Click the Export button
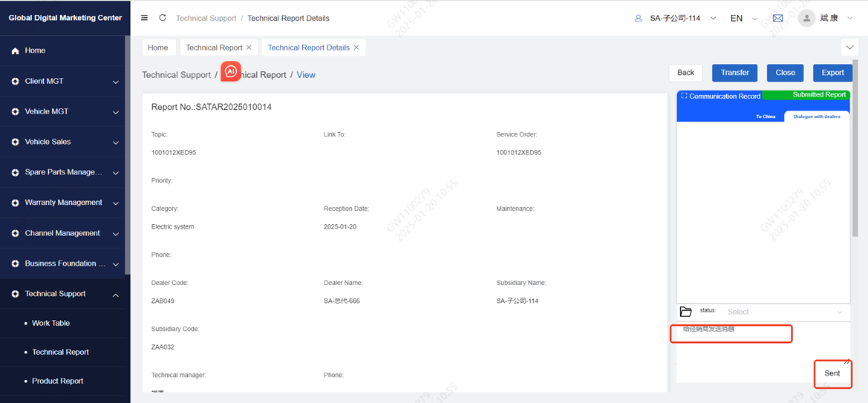This screenshot has height=403, width=868. pyautogui.click(x=832, y=73)
